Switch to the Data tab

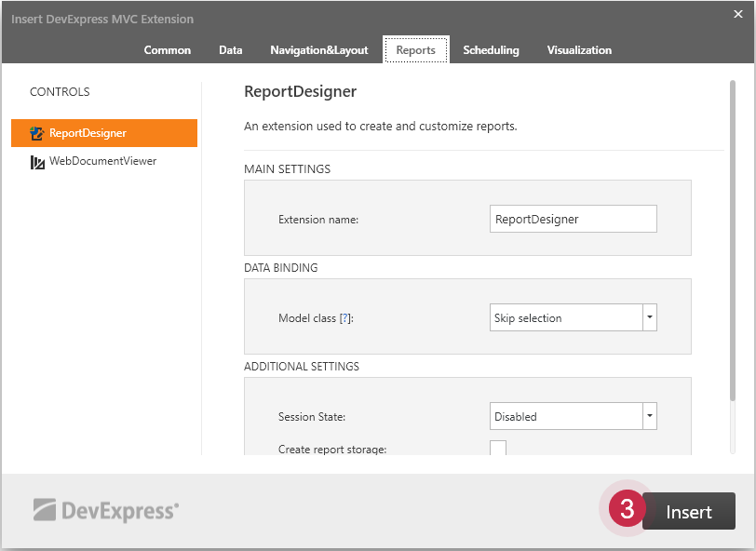231,50
